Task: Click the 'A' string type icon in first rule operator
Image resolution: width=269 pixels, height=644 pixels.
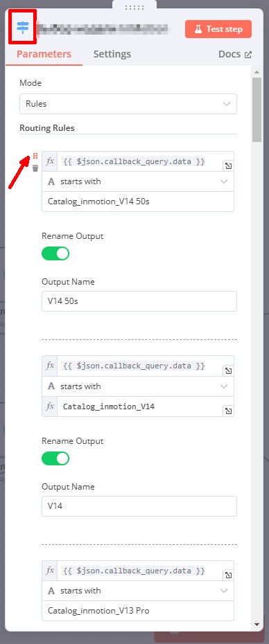Action: (x=51, y=181)
